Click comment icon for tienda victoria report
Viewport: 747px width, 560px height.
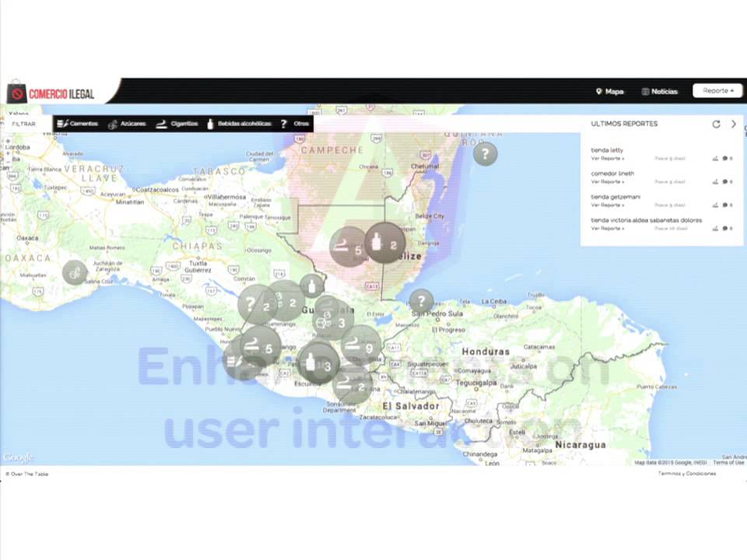click(x=724, y=228)
